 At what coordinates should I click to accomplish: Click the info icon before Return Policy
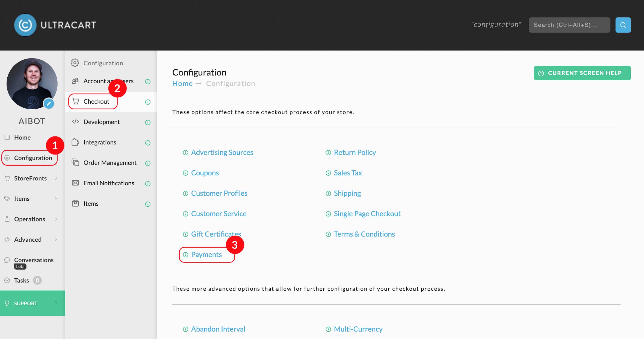[328, 153]
